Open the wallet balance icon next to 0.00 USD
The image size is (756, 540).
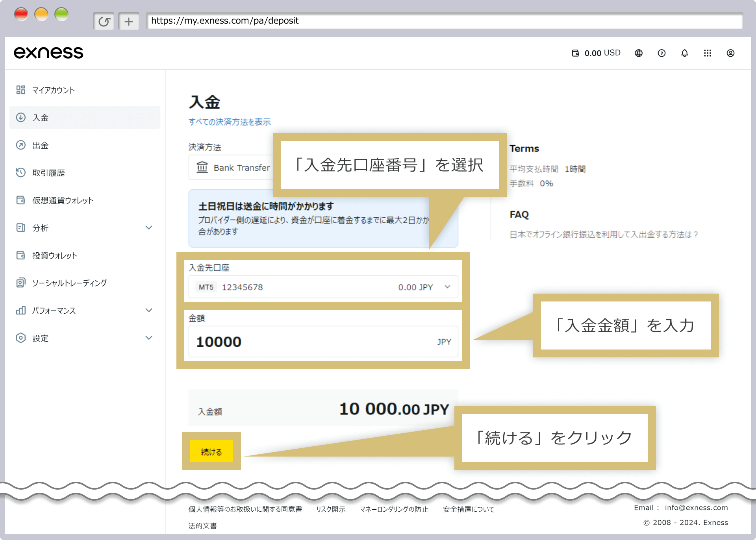pyautogui.click(x=576, y=53)
